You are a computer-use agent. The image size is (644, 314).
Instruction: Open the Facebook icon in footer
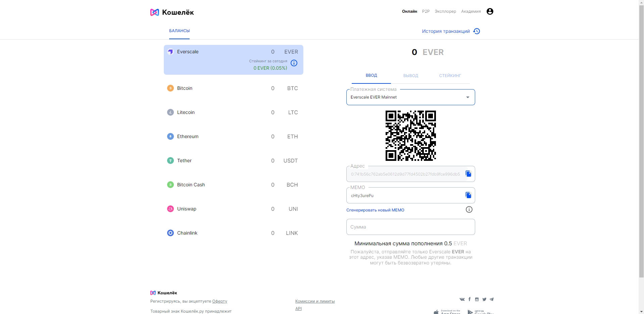469,299
